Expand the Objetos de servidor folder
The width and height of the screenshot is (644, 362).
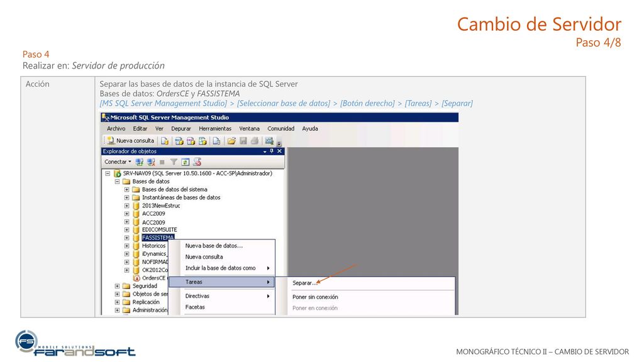pyautogui.click(x=117, y=294)
